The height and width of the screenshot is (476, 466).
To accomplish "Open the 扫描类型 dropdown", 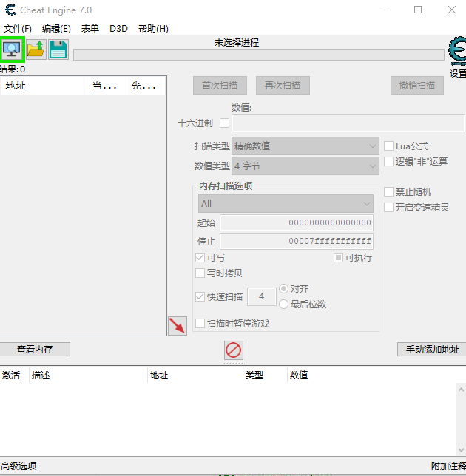I will pyautogui.click(x=305, y=146).
